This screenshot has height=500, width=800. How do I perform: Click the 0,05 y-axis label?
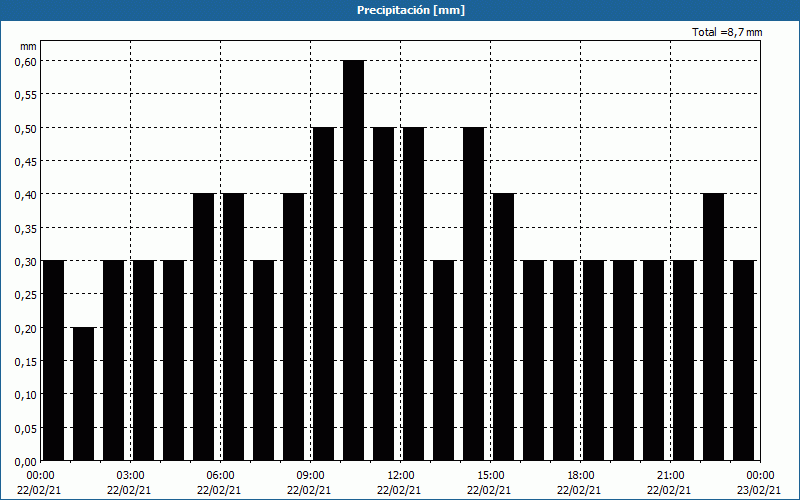coord(26,428)
